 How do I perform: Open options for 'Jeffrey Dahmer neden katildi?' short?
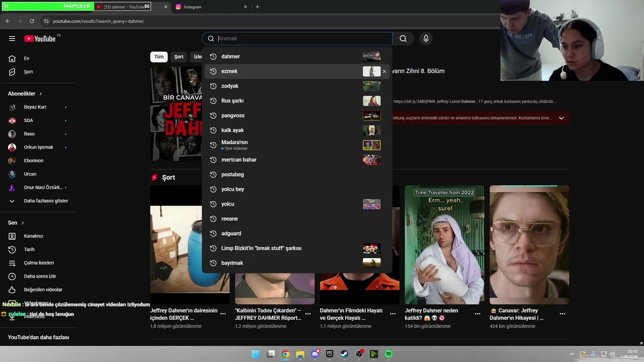(477, 314)
